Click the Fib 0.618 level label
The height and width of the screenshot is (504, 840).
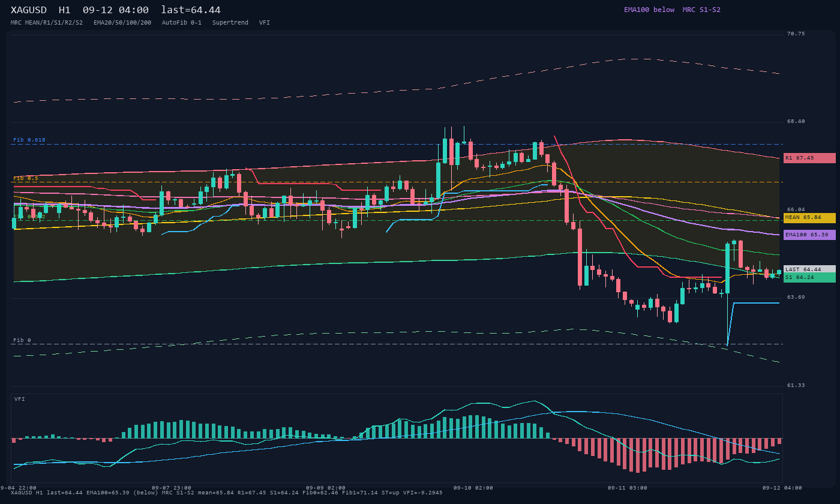(x=29, y=140)
